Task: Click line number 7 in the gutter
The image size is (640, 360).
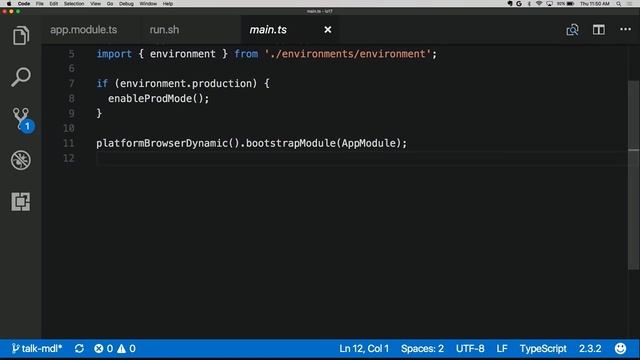Action: coord(71,84)
